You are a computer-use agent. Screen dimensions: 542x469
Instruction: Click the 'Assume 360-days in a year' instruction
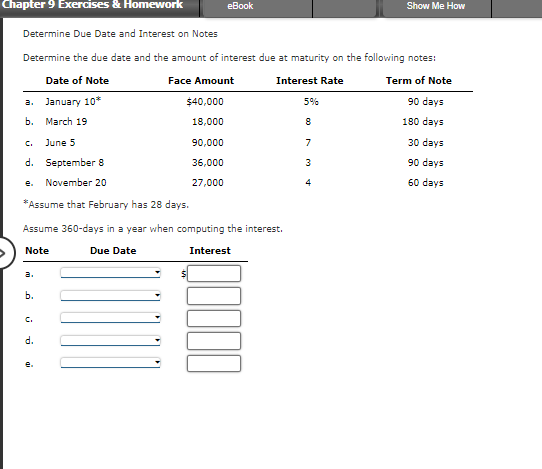pyautogui.click(x=153, y=229)
